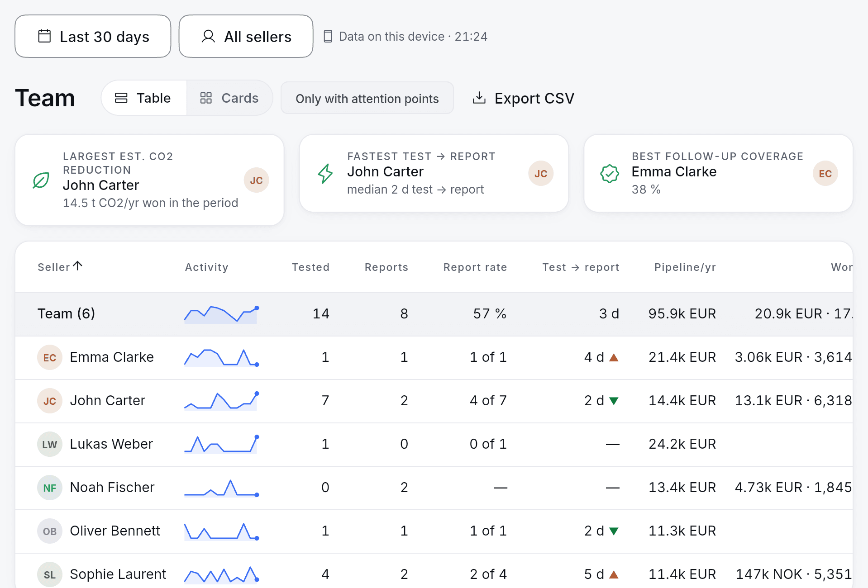Click Sophie Laurent's SL avatar

coord(50,574)
